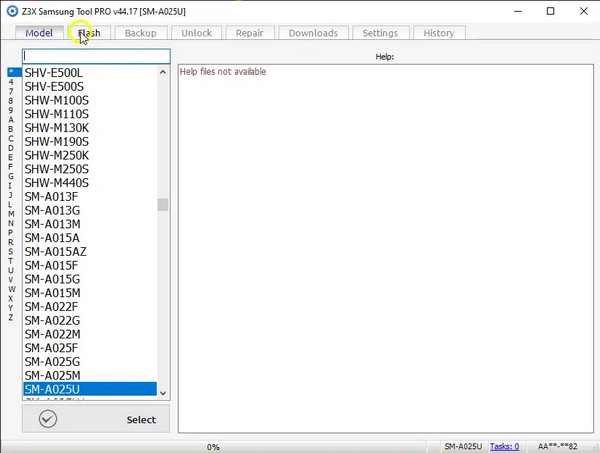The image size is (600, 453).
Task: Open the History tab
Action: pyautogui.click(x=438, y=33)
